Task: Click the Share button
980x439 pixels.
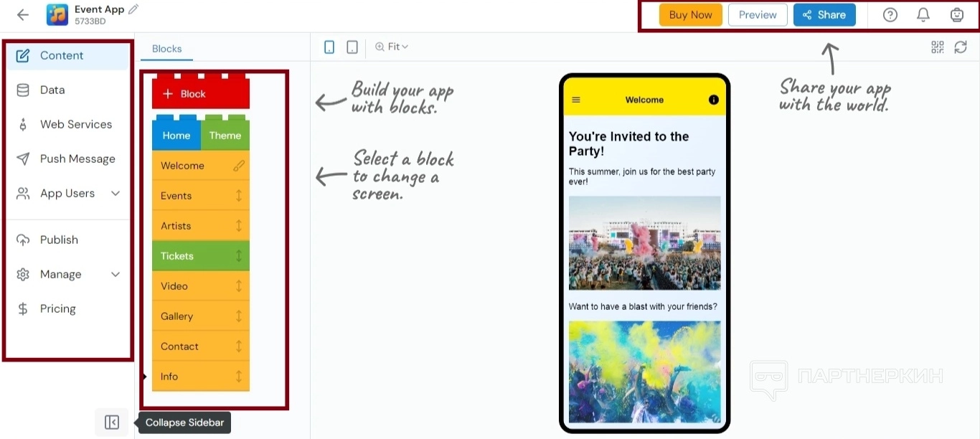Action: (824, 14)
